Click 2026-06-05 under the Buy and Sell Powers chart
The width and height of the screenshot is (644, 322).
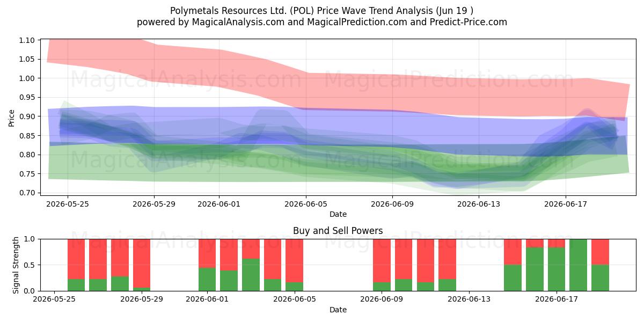click(x=294, y=299)
